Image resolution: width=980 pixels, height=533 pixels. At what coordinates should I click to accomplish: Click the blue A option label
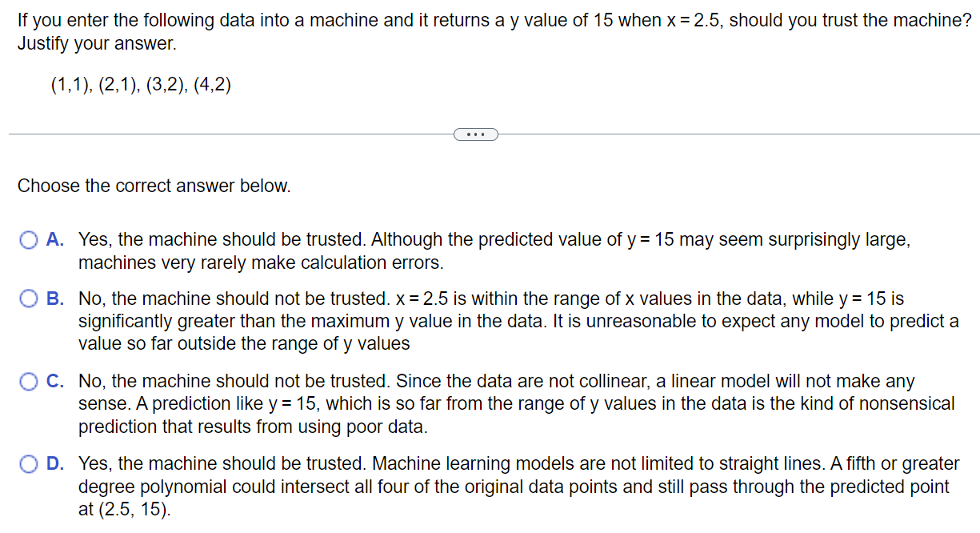click(x=53, y=239)
